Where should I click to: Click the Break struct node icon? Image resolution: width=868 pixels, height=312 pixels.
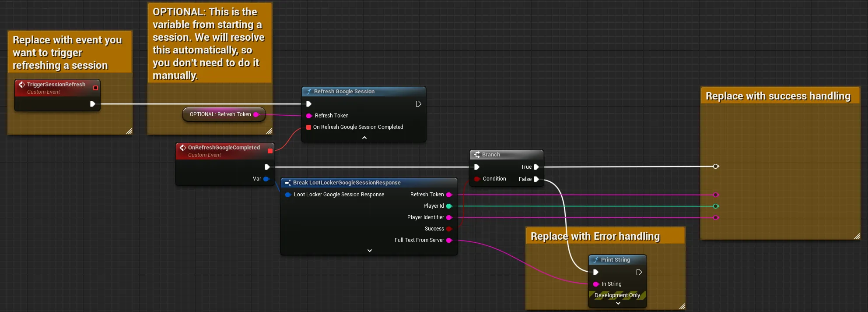[x=288, y=183]
